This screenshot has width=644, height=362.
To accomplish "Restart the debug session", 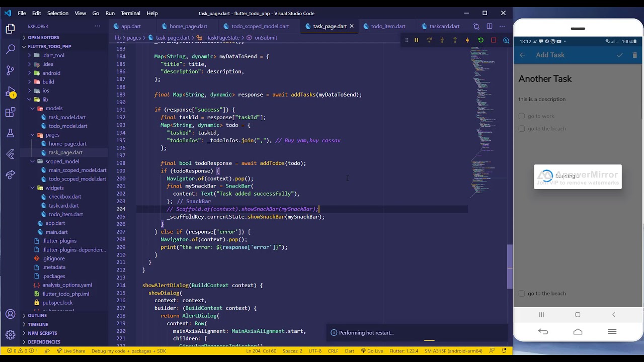I will [480, 40].
